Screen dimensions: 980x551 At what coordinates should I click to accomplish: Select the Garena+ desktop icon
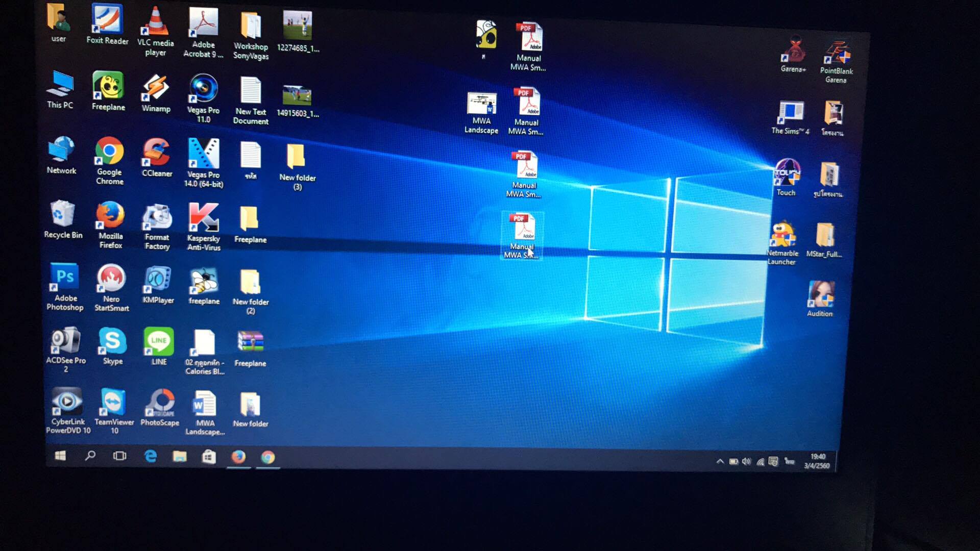click(794, 51)
